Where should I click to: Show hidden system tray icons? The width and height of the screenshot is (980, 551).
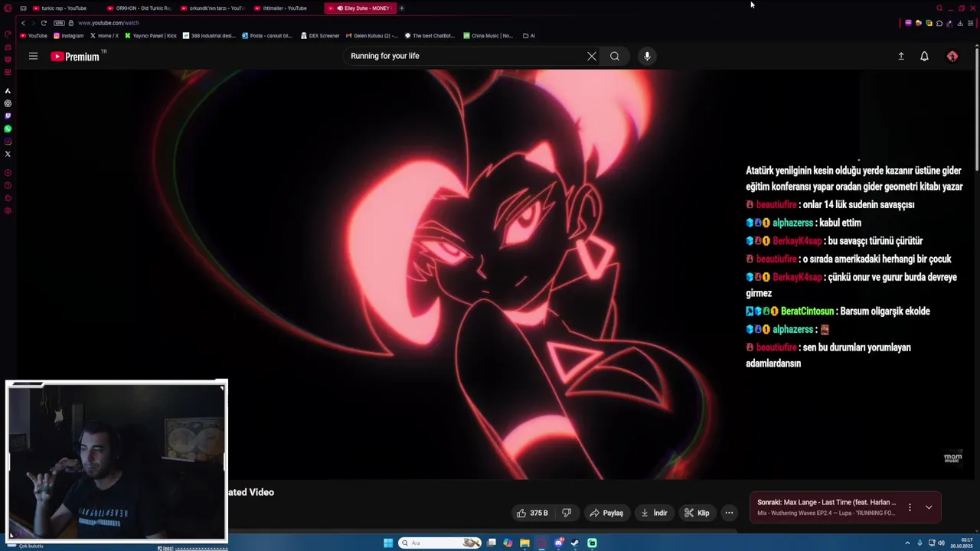pos(907,543)
